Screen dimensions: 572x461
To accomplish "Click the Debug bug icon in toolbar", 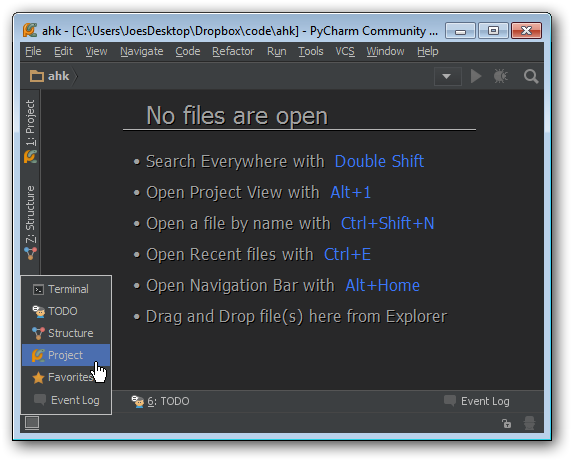I will pyautogui.click(x=500, y=77).
